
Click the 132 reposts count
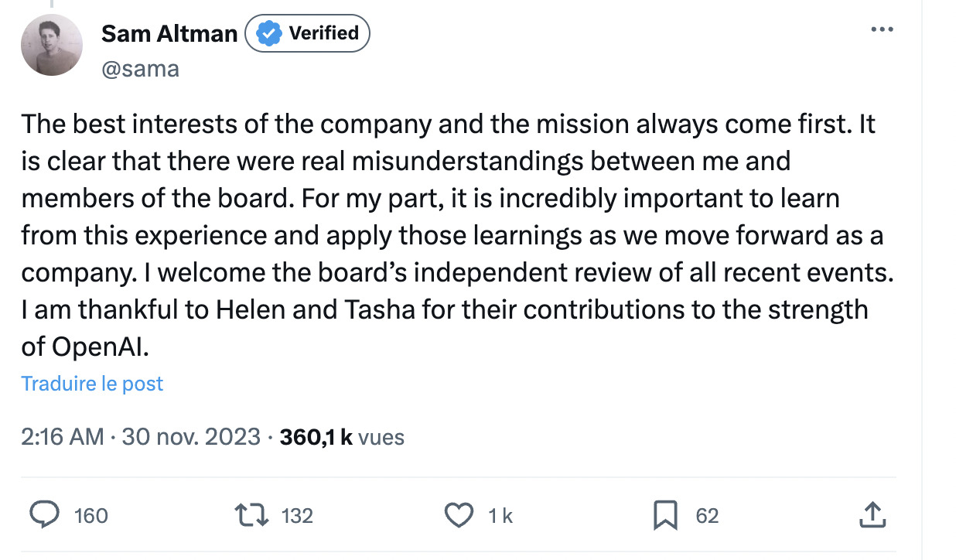coord(296,516)
